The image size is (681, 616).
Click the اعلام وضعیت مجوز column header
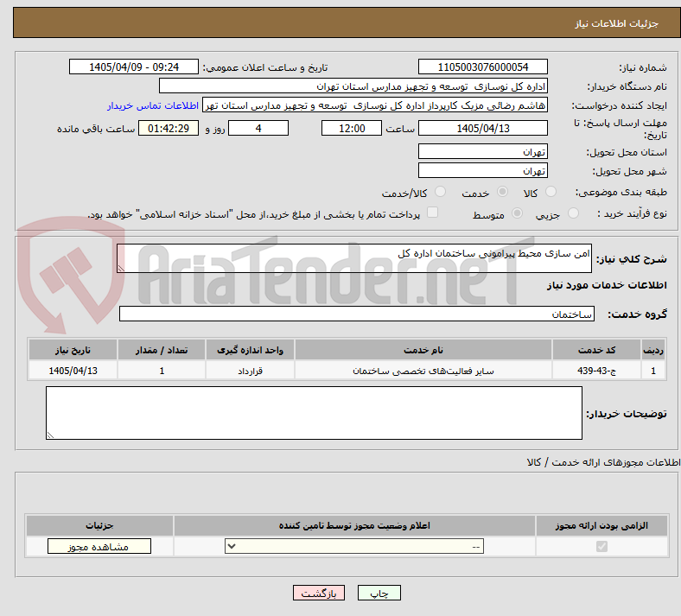point(354,525)
